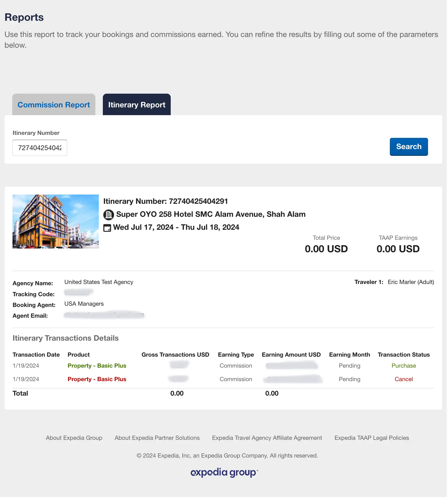Click the Earning Type column header
Screen dimensions: 448x497
(236, 355)
